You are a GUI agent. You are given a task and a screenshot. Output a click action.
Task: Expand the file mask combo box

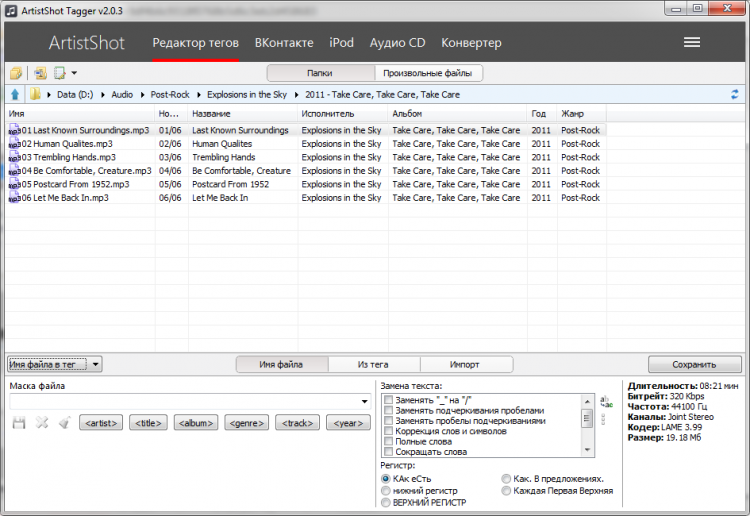pos(365,402)
